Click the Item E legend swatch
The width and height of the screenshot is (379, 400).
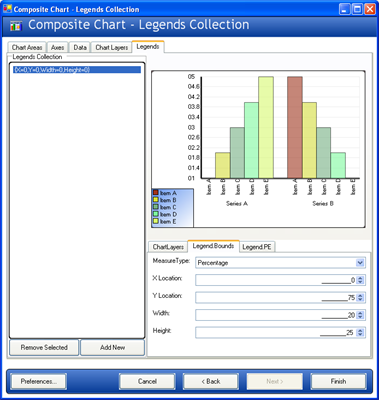[156, 221]
